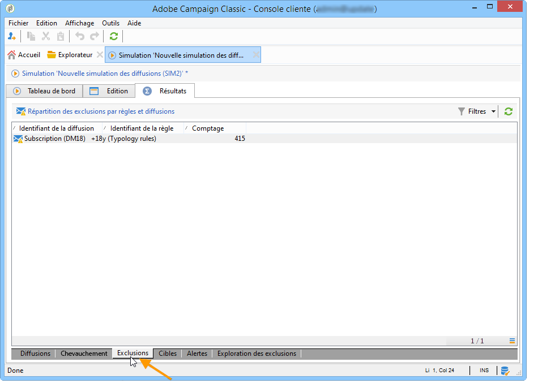Click the Adobe Campaign title bar logo
538x392 pixels.
coord(10,8)
